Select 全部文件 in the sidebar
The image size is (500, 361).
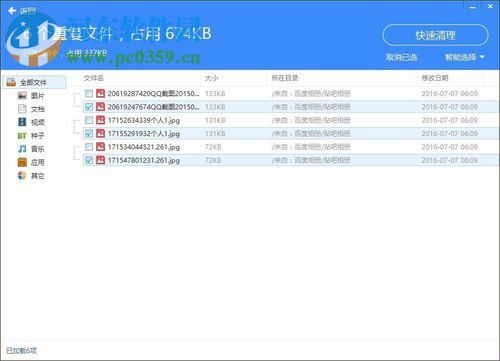[35, 82]
